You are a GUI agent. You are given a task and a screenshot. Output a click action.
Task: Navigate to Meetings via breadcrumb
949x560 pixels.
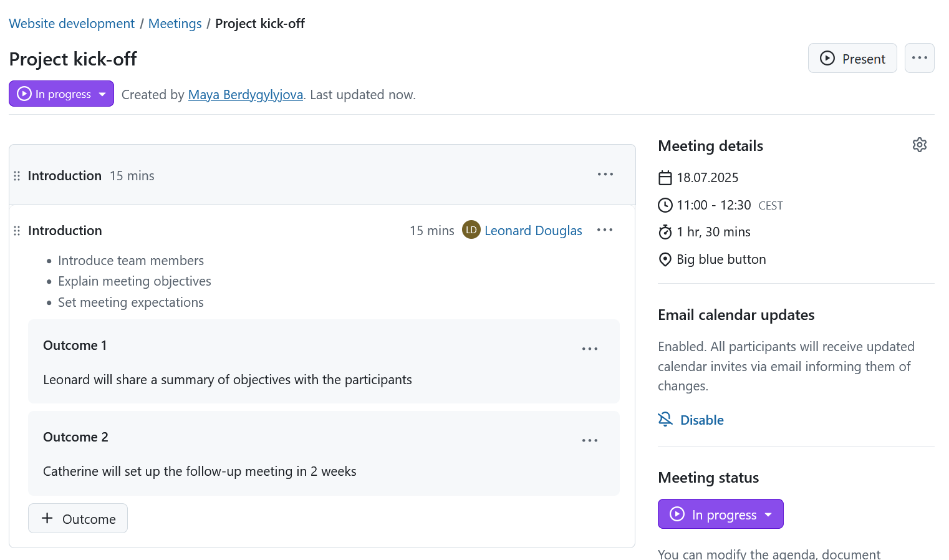175,23
